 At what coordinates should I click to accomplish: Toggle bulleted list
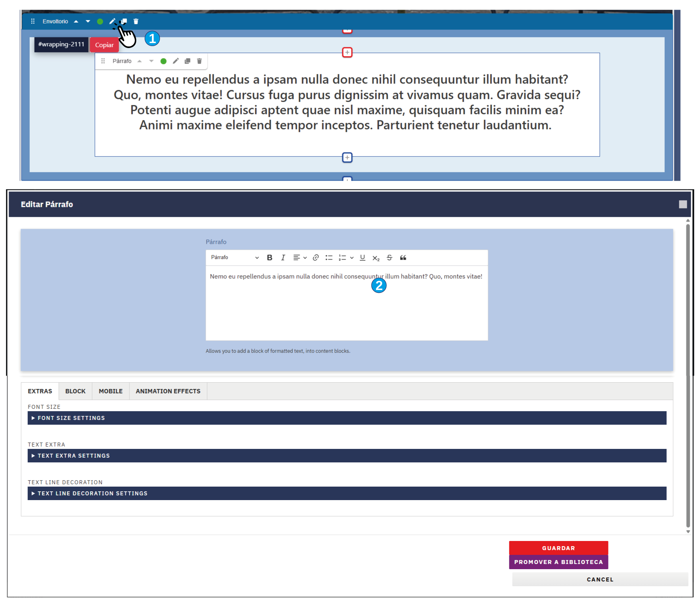click(x=329, y=258)
